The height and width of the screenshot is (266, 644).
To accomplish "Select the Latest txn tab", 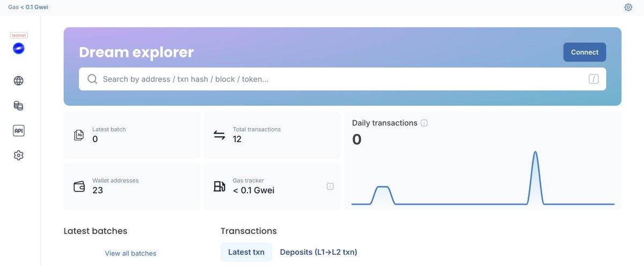I will (246, 252).
